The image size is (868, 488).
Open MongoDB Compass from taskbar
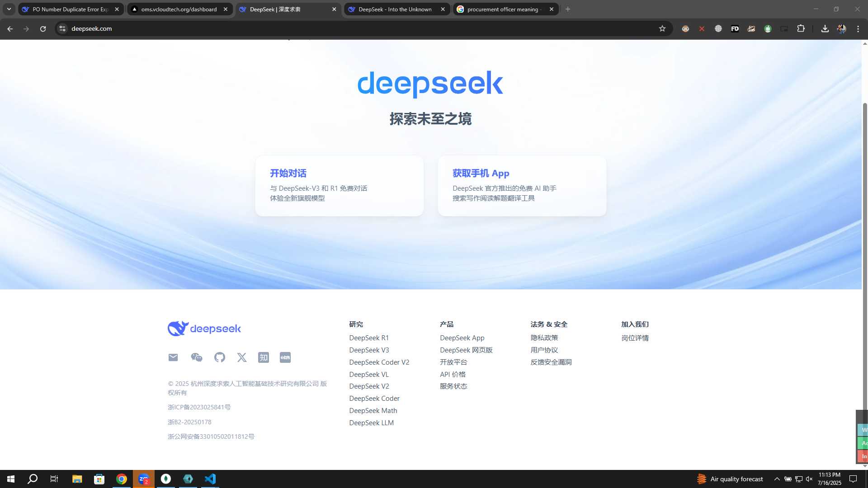[x=166, y=479]
